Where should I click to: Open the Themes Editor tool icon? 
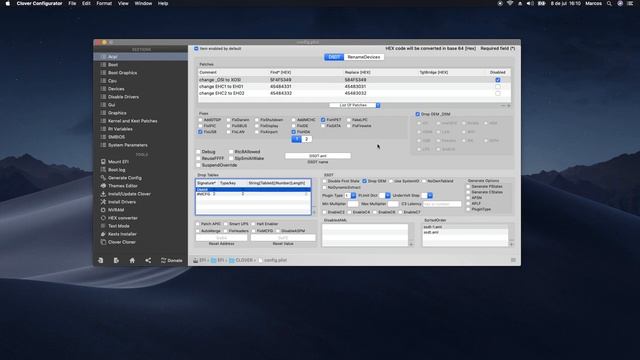[x=103, y=186]
